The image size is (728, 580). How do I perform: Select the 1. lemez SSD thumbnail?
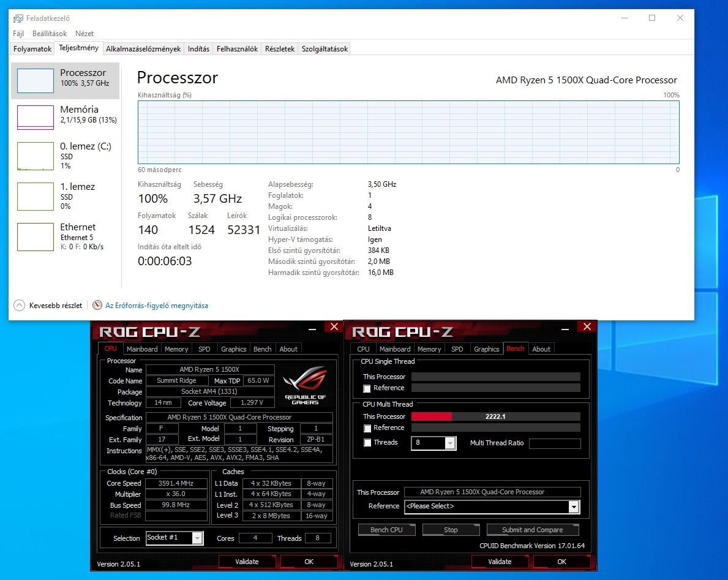point(36,197)
